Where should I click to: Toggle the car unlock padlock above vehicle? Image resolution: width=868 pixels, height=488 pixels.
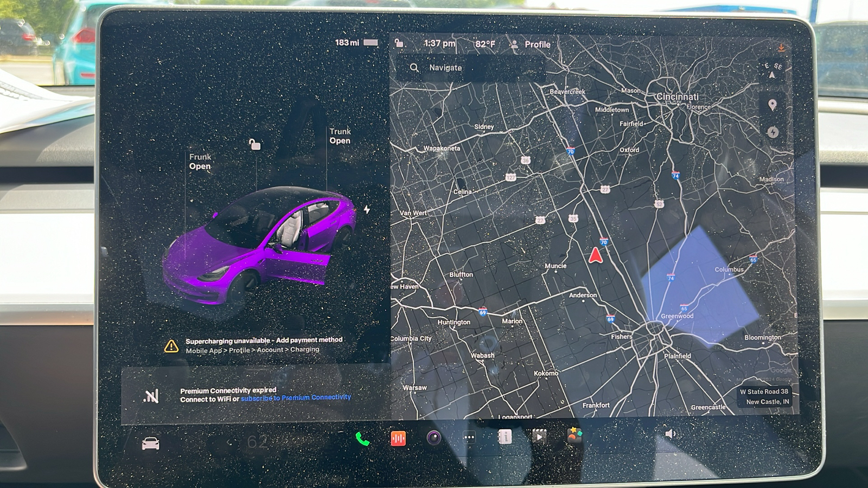coord(254,144)
